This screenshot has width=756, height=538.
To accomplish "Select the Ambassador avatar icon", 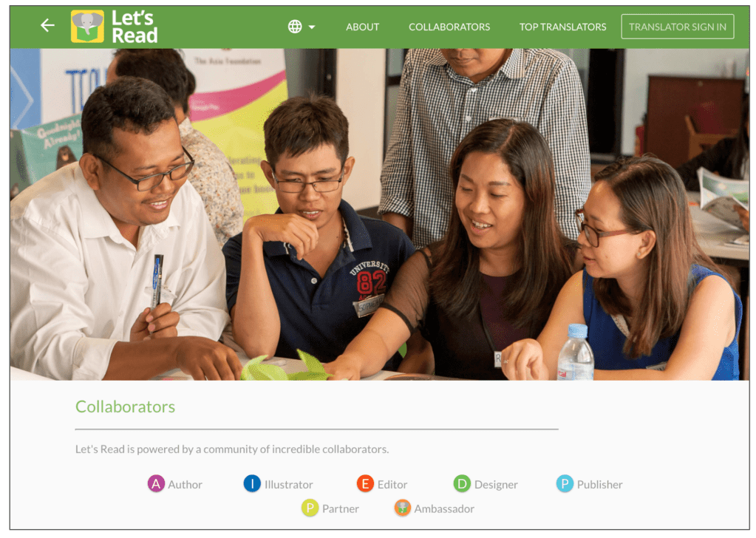I will point(403,508).
